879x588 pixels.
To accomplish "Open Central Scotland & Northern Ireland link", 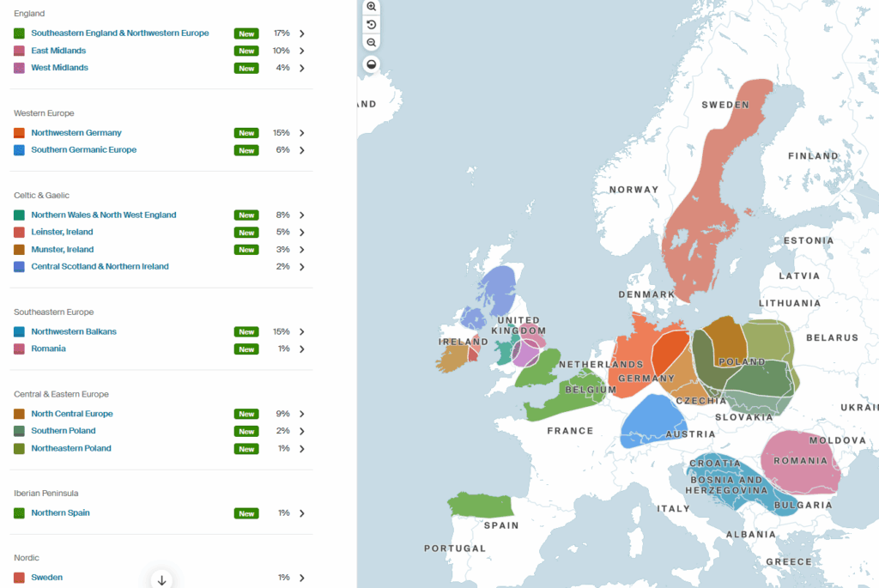I will [100, 267].
